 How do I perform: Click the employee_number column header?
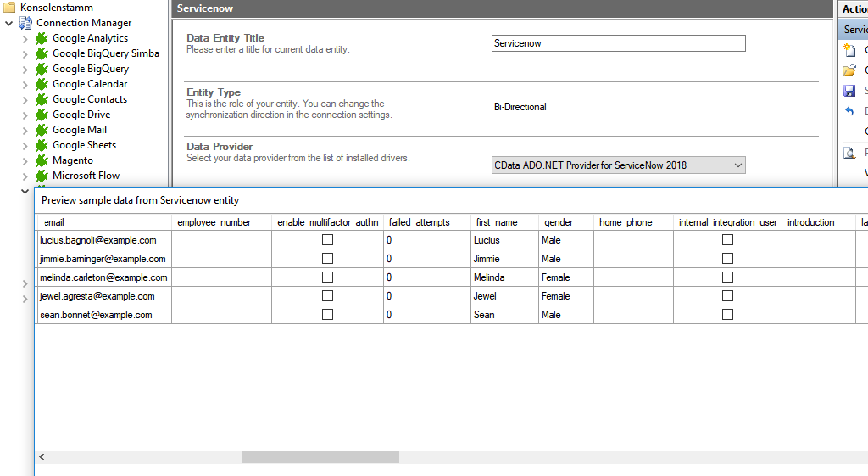221,222
